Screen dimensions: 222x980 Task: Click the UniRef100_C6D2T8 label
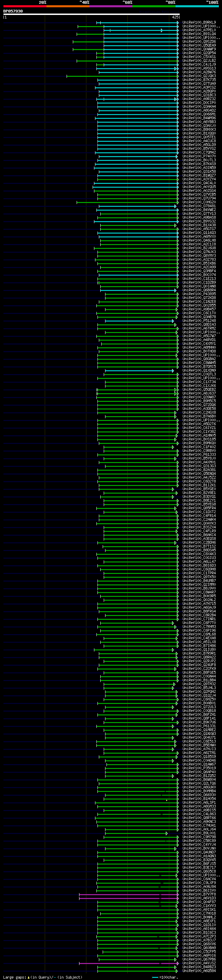click(199, 481)
